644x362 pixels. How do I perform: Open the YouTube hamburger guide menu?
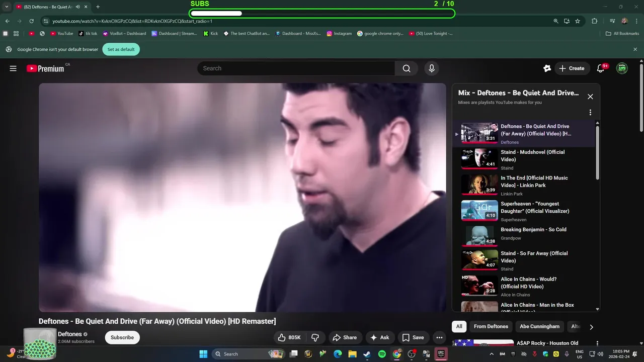pyautogui.click(x=13, y=68)
